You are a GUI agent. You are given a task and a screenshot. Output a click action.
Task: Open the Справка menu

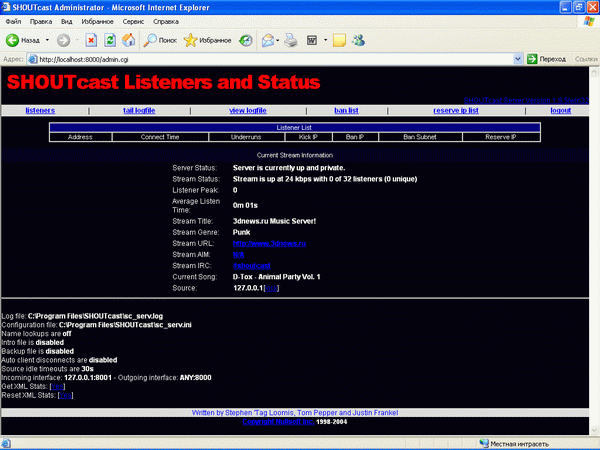(166, 21)
